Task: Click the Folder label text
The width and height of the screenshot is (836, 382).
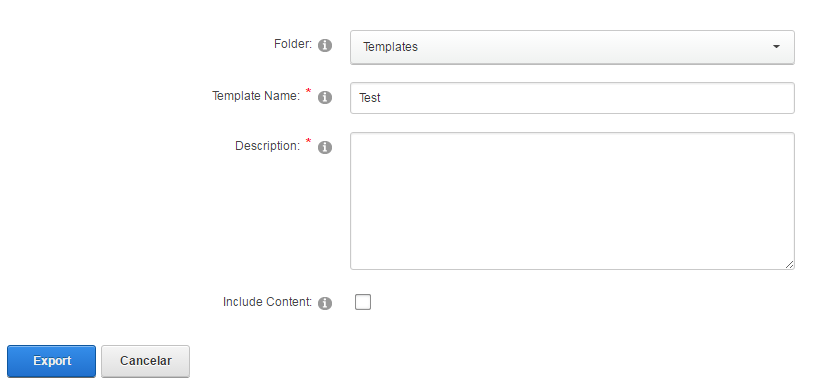Action: point(293,44)
